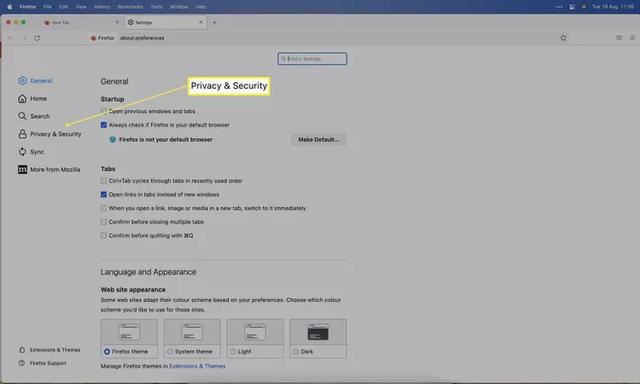Screen dimensions: 640x384
Task: Open the History menu in menu bar
Action: pyautogui.click(x=102, y=7)
